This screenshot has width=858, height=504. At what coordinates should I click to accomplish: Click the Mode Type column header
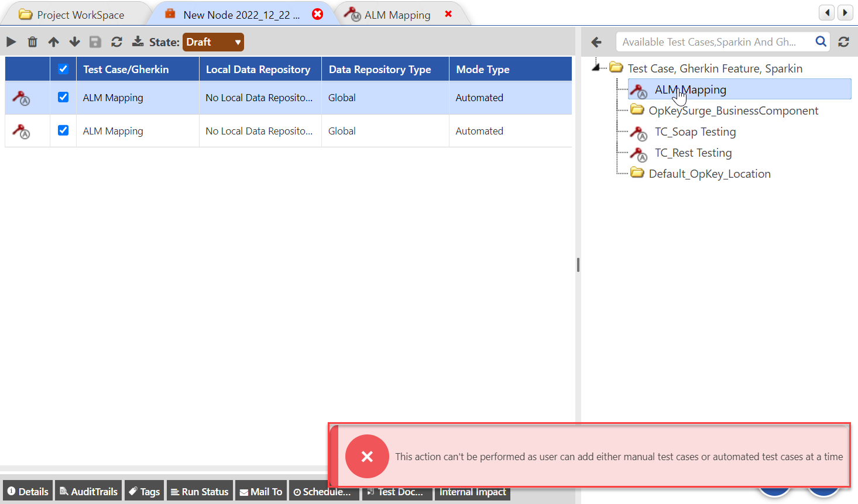pos(510,69)
